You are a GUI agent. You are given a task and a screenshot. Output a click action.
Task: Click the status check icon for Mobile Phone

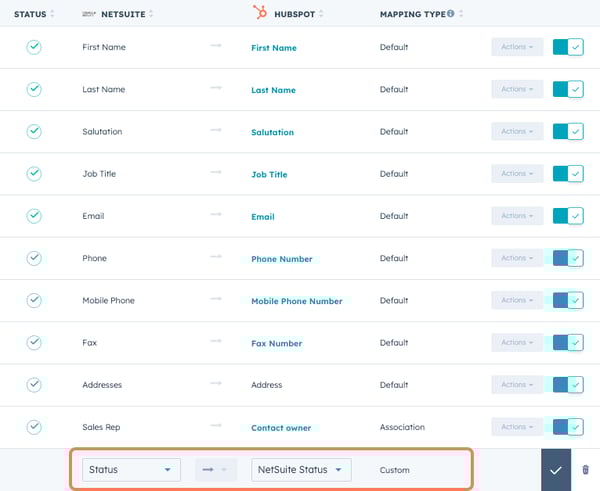click(x=34, y=300)
